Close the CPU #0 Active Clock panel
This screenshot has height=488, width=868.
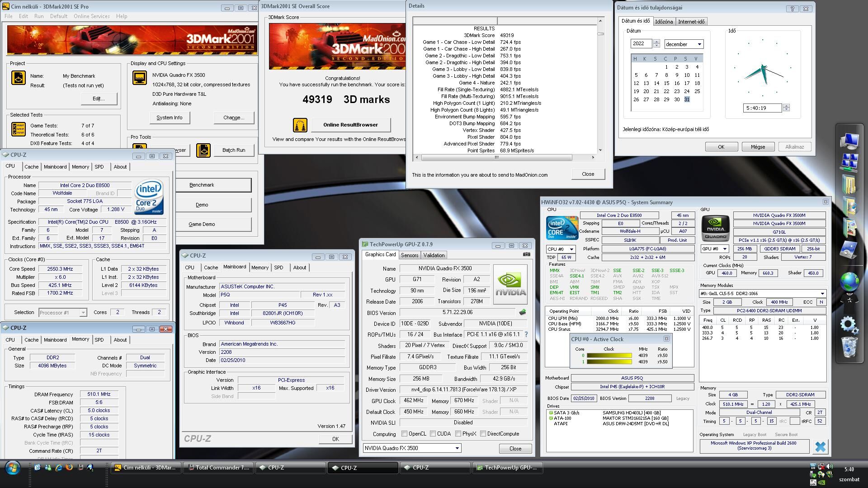pos(666,338)
